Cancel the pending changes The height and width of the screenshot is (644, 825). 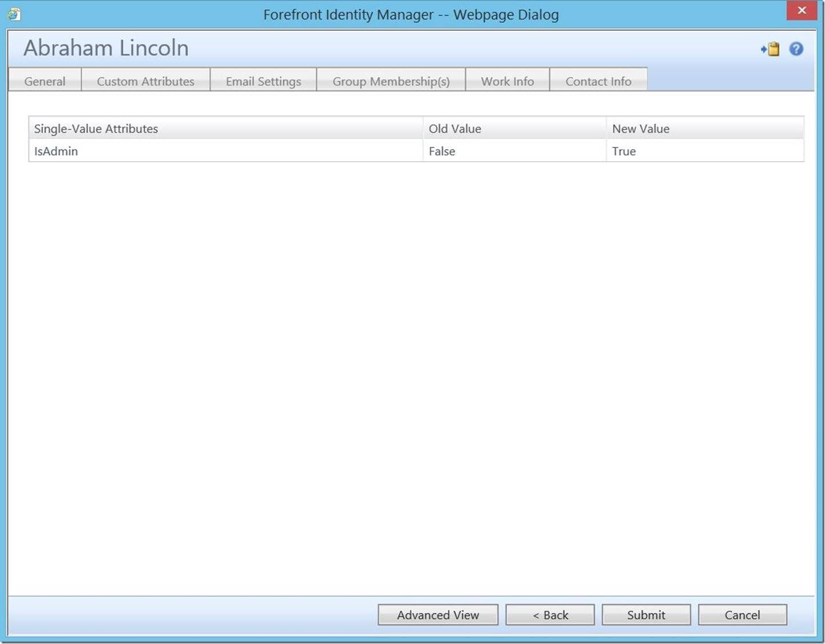point(742,615)
